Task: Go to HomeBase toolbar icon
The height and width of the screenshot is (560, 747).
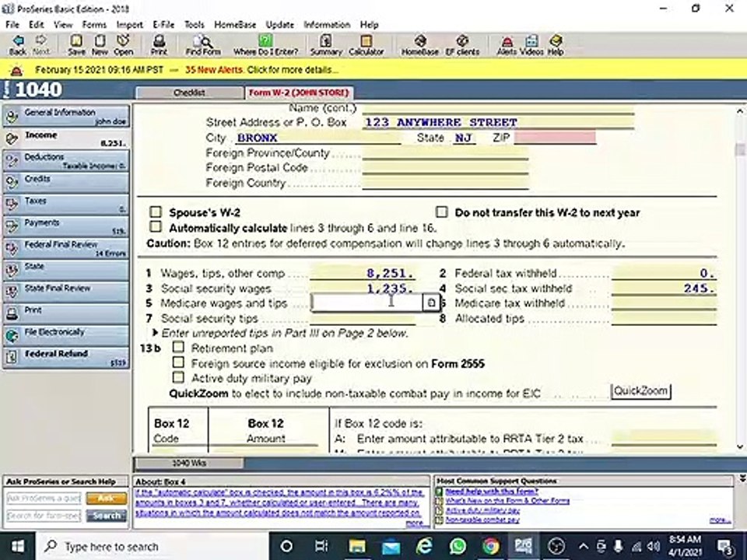Action: 419,45
